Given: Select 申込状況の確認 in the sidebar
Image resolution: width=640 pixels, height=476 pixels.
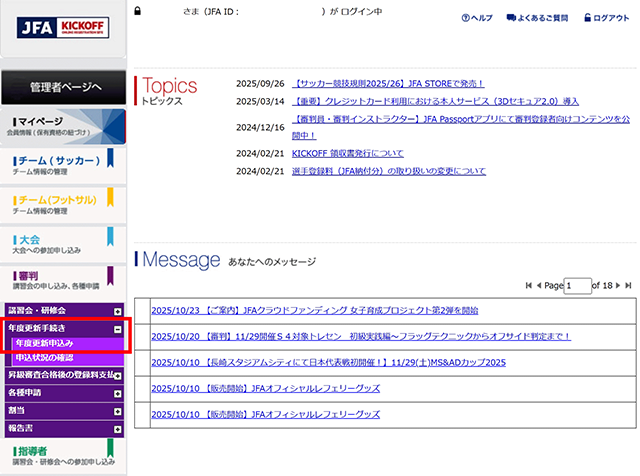Looking at the screenshot, I should (45, 357).
